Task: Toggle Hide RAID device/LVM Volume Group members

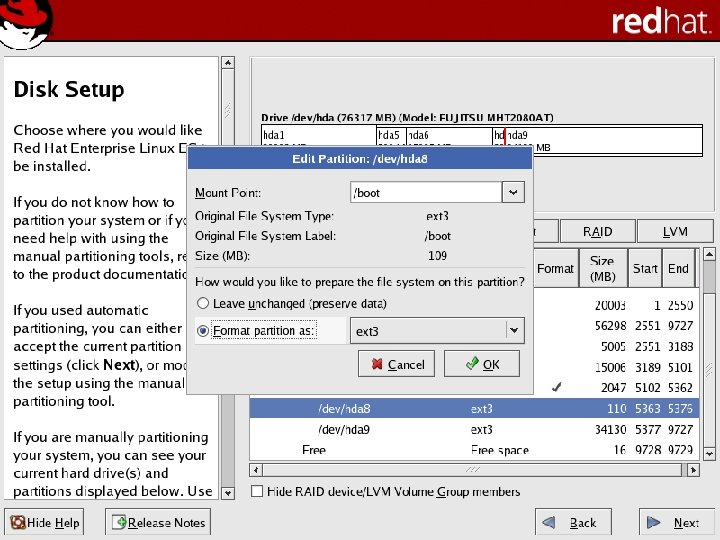Action: (x=257, y=491)
